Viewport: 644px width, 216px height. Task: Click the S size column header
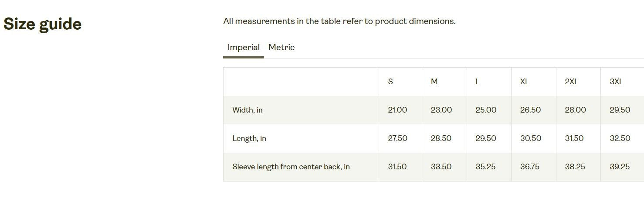click(390, 82)
